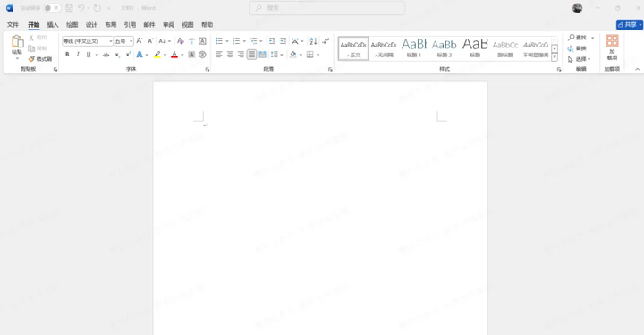Screen dimensions: 644x335
Task: Switch to the Layout (布局) tab
Action: (x=111, y=25)
